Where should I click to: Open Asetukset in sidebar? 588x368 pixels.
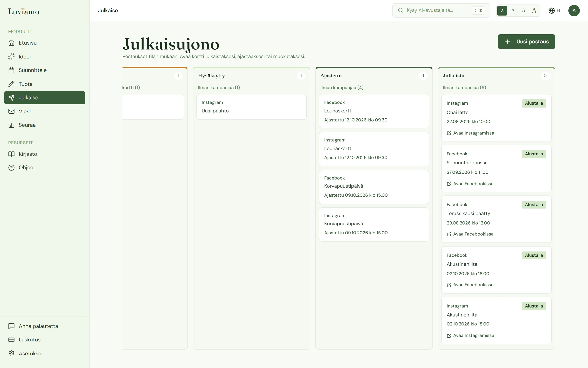pos(45,353)
